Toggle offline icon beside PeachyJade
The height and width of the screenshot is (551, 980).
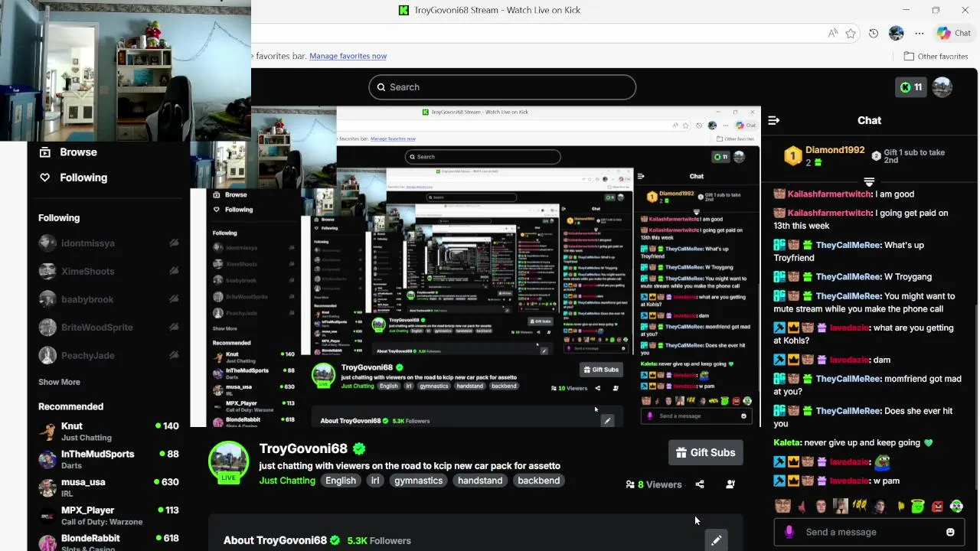pos(174,355)
